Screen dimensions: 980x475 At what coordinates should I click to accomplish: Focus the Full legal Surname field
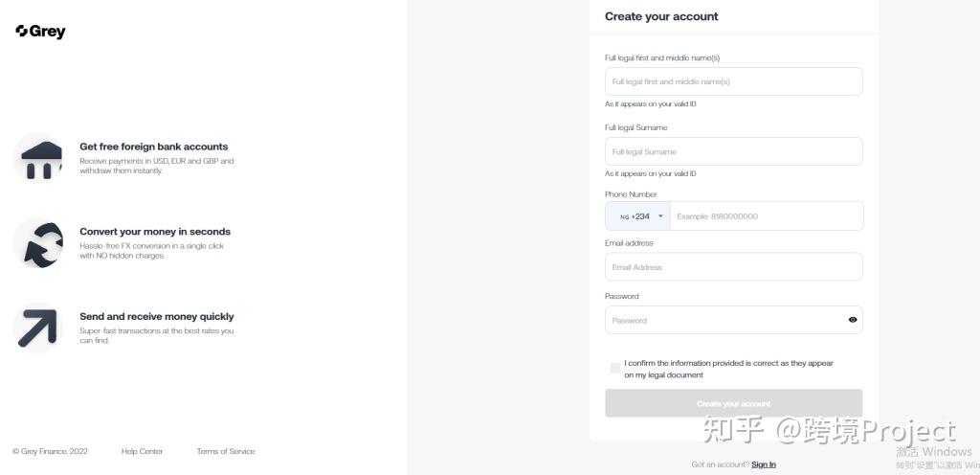[x=733, y=151]
